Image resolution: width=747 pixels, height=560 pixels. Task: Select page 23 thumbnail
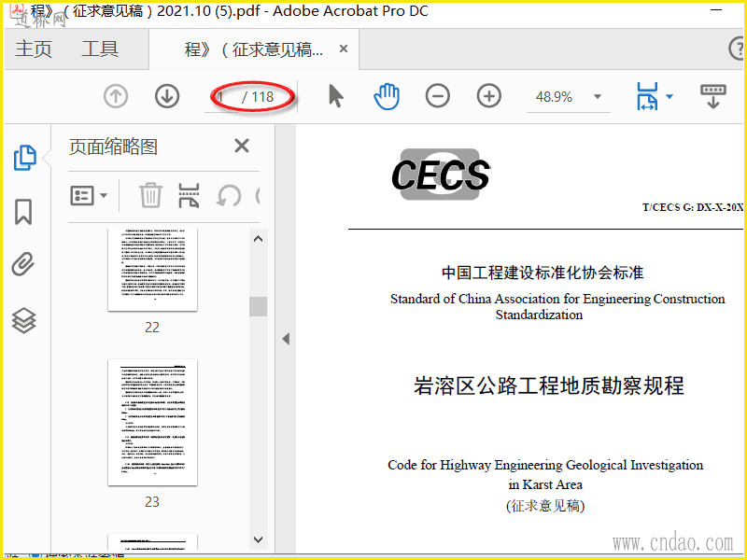152,423
